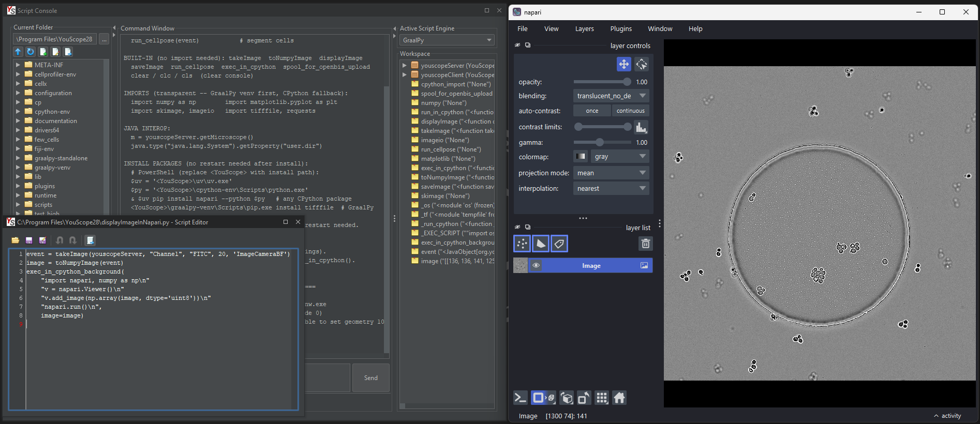Add a new shapes layer in napari

click(x=541, y=244)
